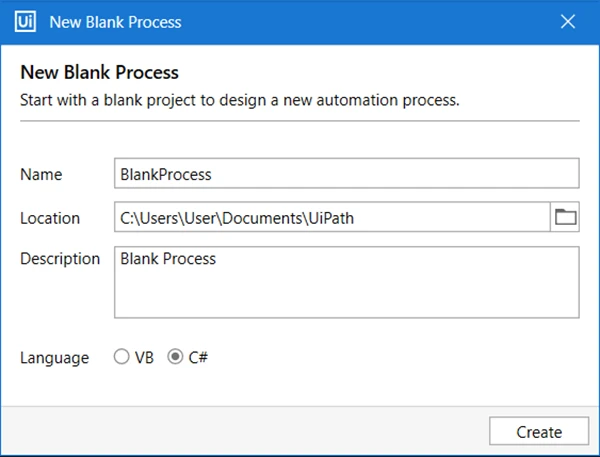This screenshot has width=600, height=457.
Task: Click the C# label text
Action: click(x=198, y=357)
